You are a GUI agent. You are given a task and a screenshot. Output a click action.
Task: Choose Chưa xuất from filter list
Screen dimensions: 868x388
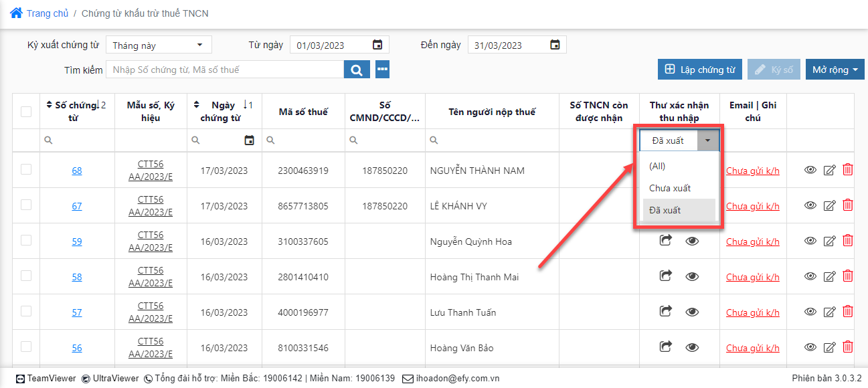(670, 188)
